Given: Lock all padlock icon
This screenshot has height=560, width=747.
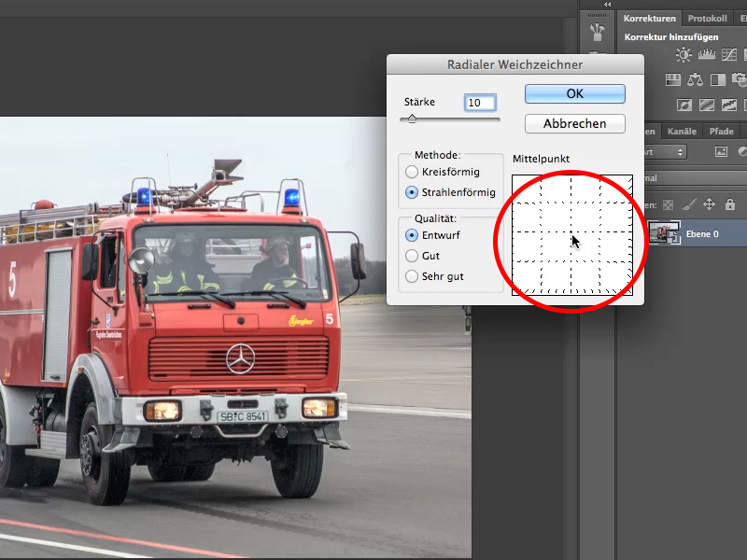Looking at the screenshot, I should (x=730, y=204).
